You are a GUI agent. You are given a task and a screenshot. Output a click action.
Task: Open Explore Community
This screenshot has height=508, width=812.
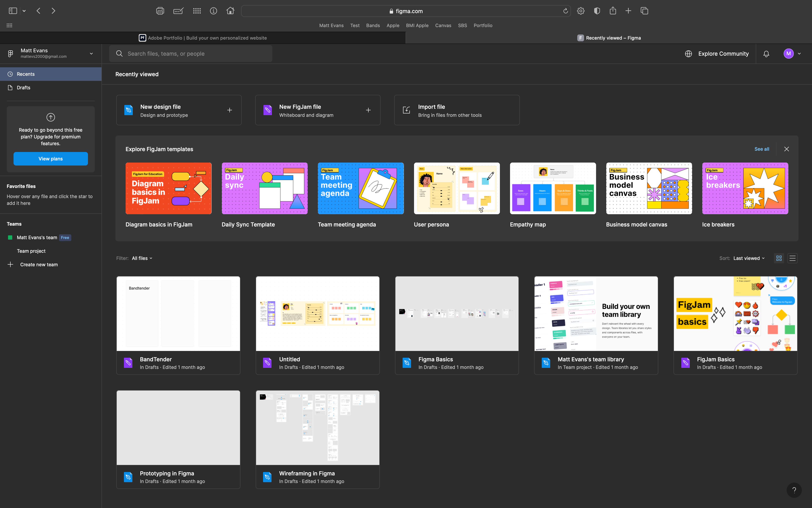pos(717,54)
